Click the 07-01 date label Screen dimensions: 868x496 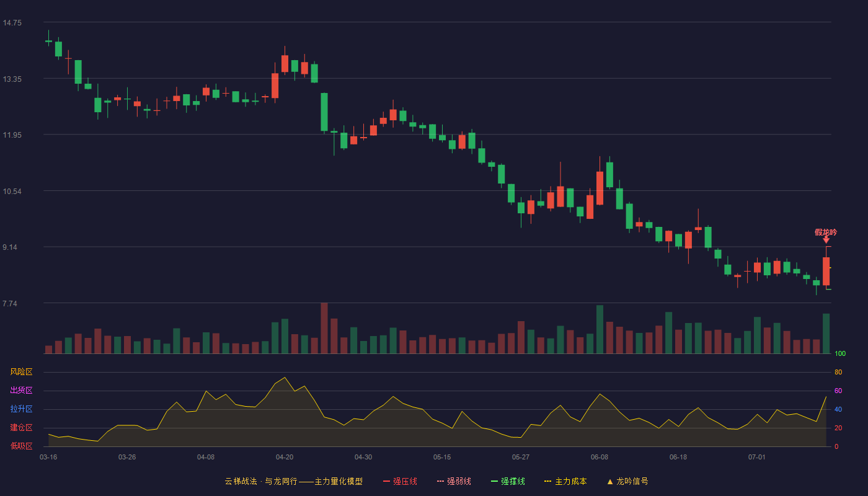757,457
